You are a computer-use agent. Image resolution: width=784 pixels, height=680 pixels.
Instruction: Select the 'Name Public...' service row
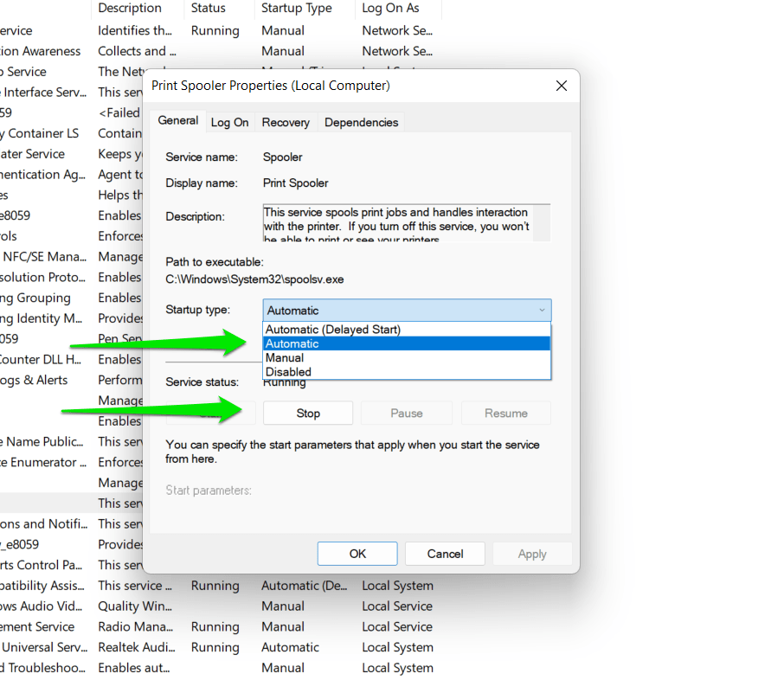[x=42, y=442]
